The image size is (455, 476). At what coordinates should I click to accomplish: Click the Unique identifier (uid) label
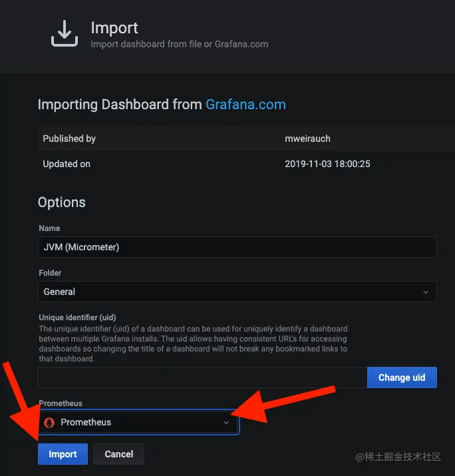[x=77, y=318]
